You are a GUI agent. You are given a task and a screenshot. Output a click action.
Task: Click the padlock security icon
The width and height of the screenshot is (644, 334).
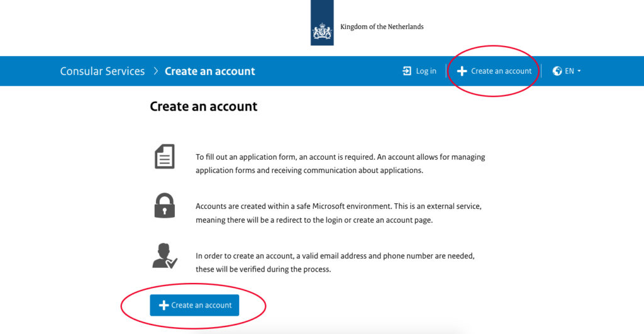point(165,206)
